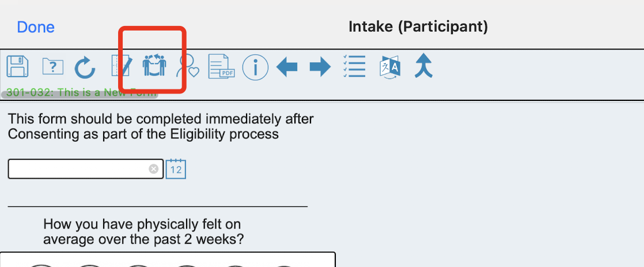Click the merging upward arrow icon
The image size is (644, 267).
click(x=423, y=66)
